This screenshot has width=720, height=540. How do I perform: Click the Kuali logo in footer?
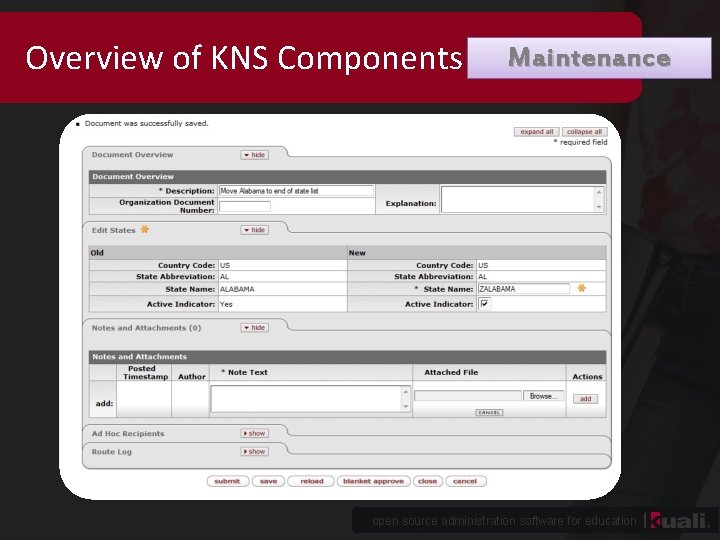pyautogui.click(x=681, y=521)
